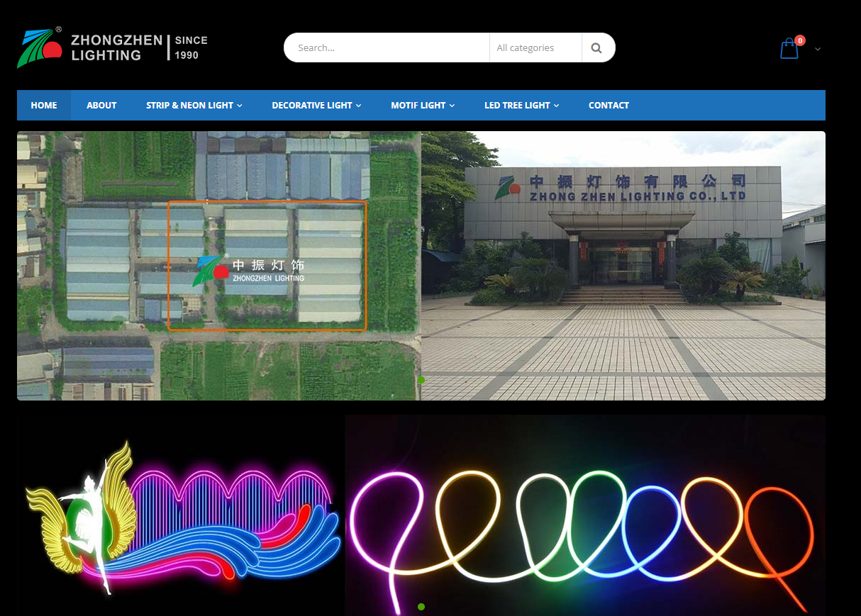Open the All categories dropdown
861x616 pixels.
535,47
